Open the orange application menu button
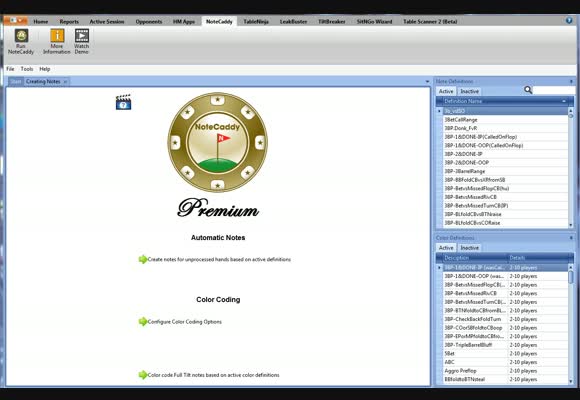This screenshot has height=400, width=580. (x=16, y=20)
